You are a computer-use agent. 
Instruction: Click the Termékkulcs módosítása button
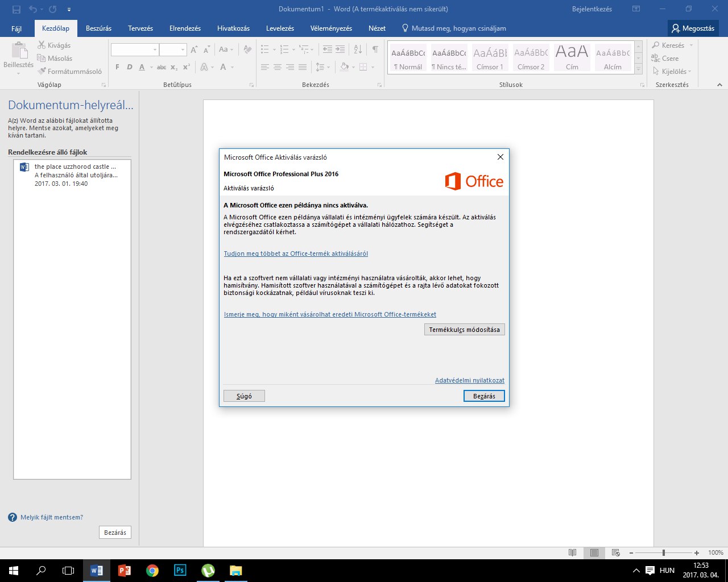point(465,330)
